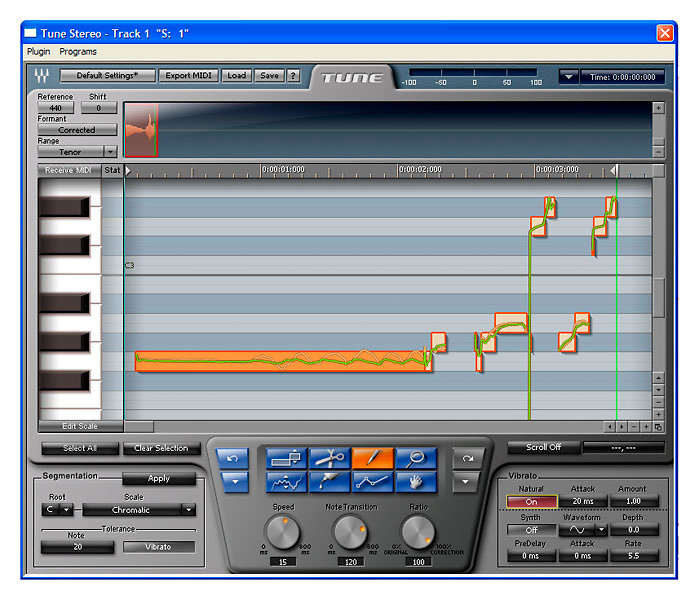Toggle the Formant Corrected button
The image size is (699, 600).
point(77,130)
